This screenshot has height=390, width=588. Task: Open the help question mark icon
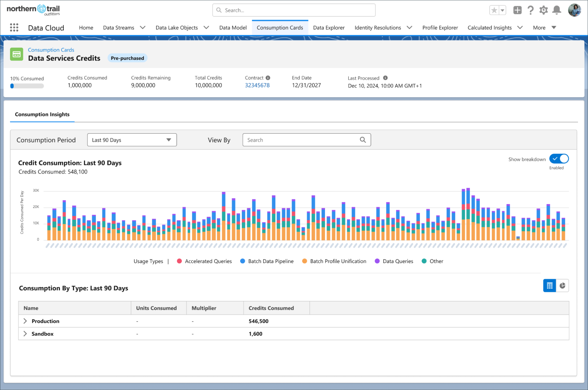pyautogui.click(x=530, y=10)
